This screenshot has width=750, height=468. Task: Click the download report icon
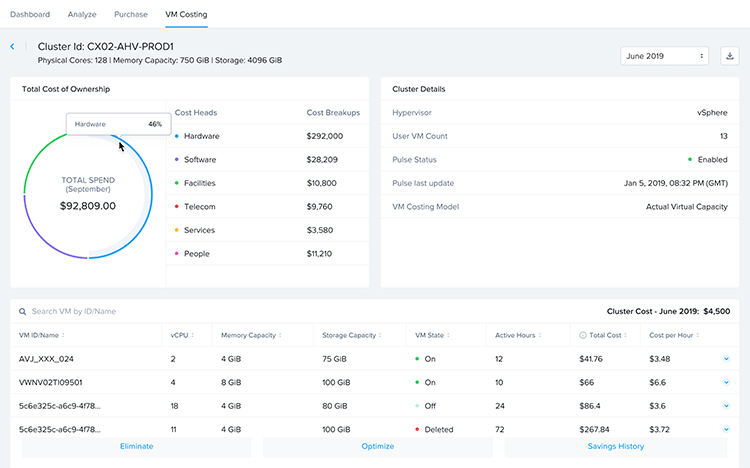pyautogui.click(x=729, y=56)
